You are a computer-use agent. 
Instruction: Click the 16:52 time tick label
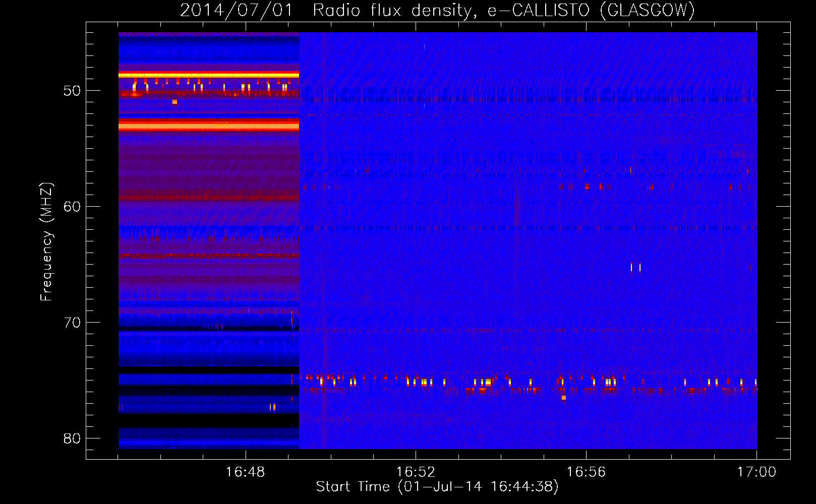(x=416, y=472)
